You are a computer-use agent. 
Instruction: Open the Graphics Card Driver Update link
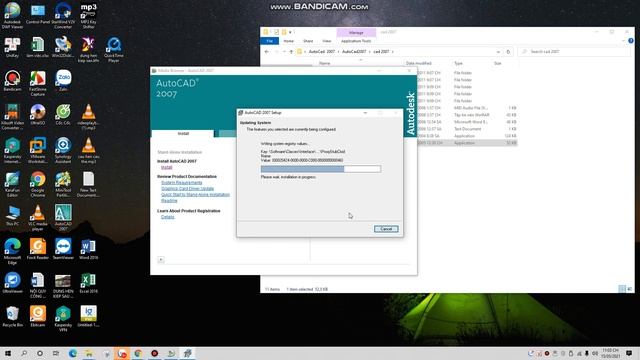187,189
